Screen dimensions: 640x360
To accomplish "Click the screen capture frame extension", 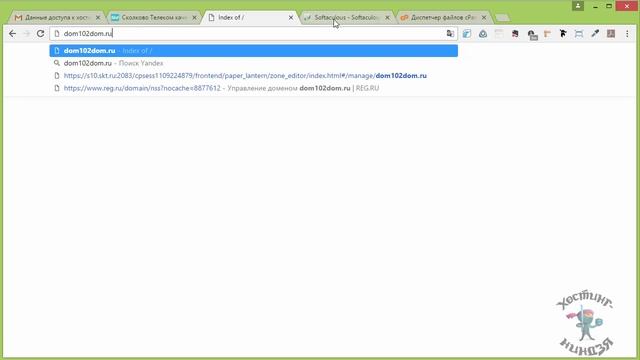I will tap(579, 34).
